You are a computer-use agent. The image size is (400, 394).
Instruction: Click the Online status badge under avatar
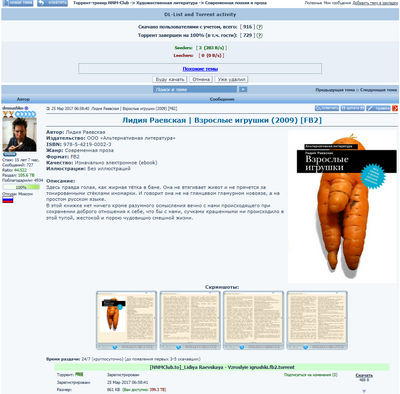(9, 154)
